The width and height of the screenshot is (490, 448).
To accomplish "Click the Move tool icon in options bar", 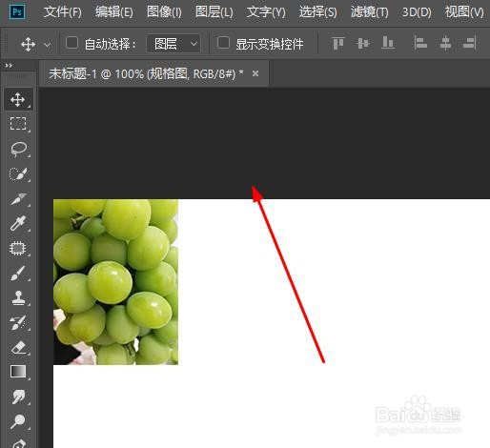I will (x=28, y=44).
